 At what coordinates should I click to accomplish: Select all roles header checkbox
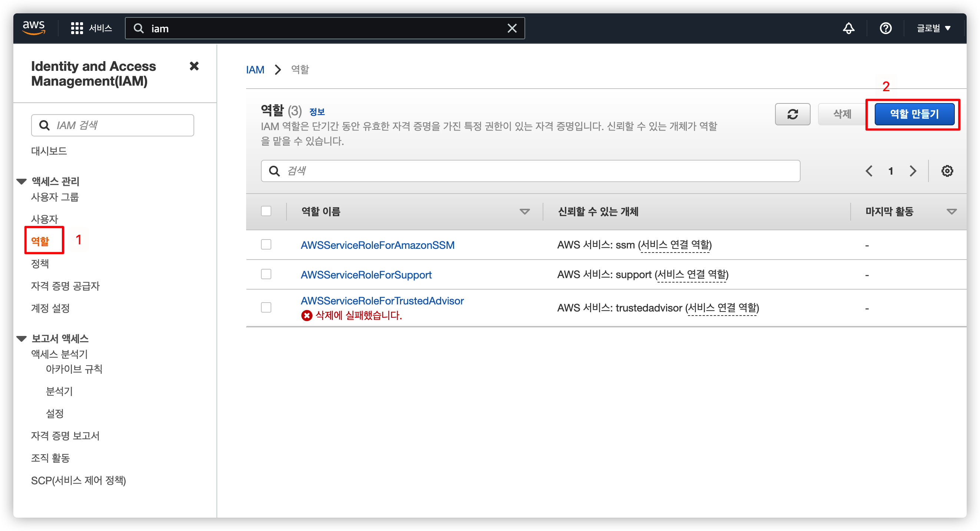(266, 211)
